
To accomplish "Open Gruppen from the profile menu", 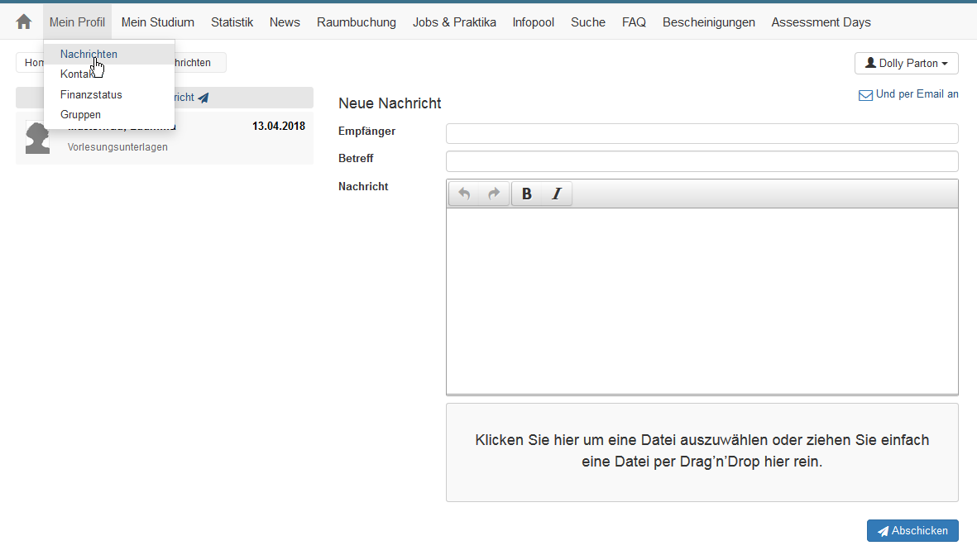I will coord(80,115).
